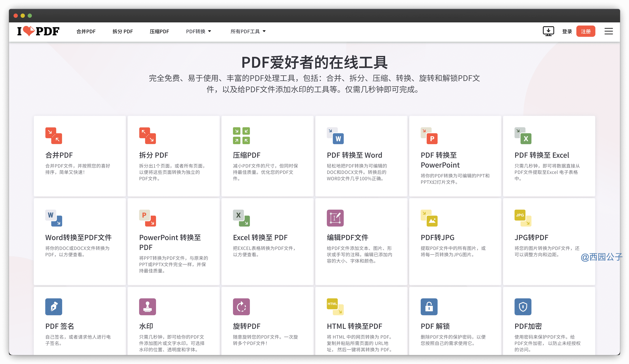629x364 pixels.
Task: Open the PDF 转换至 Word icon
Action: pos(335,136)
